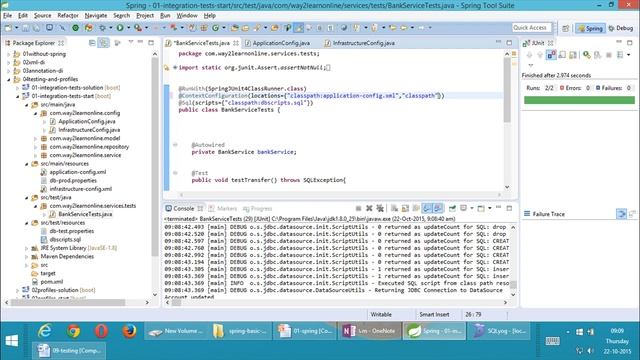The height and width of the screenshot is (360, 640).
Task: Click the Debug gear icon in the main toolbar
Action: tap(102, 28)
